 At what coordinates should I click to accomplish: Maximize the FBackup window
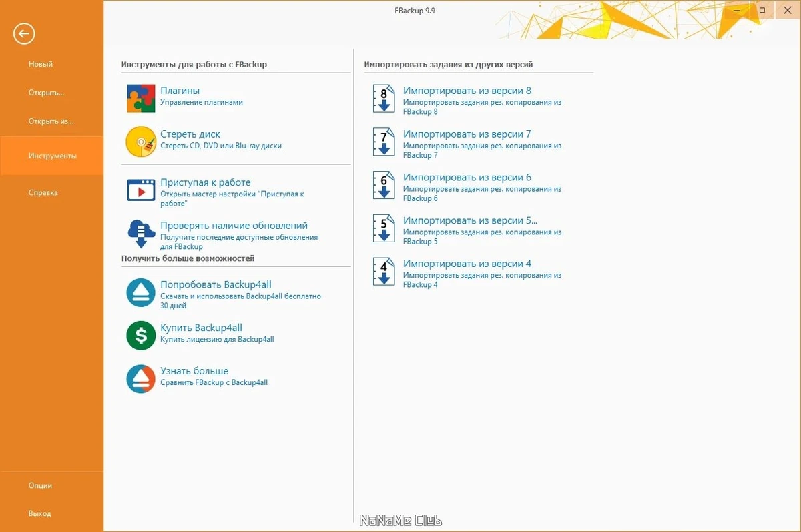(x=762, y=10)
